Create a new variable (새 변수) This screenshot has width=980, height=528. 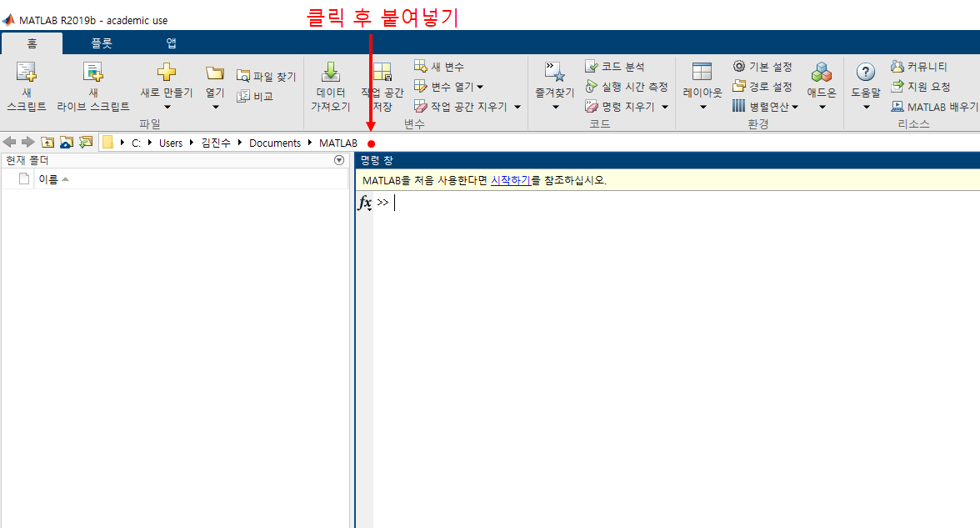[438, 67]
